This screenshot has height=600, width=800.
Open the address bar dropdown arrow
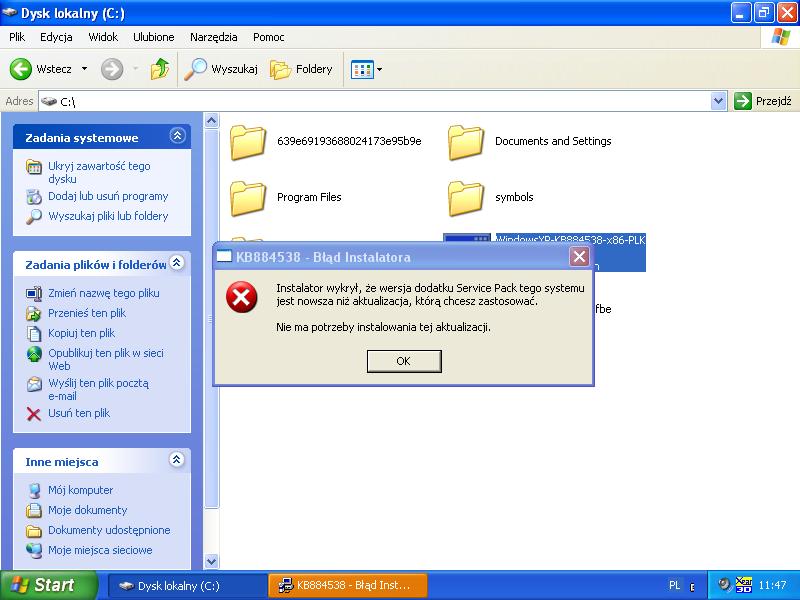point(718,101)
